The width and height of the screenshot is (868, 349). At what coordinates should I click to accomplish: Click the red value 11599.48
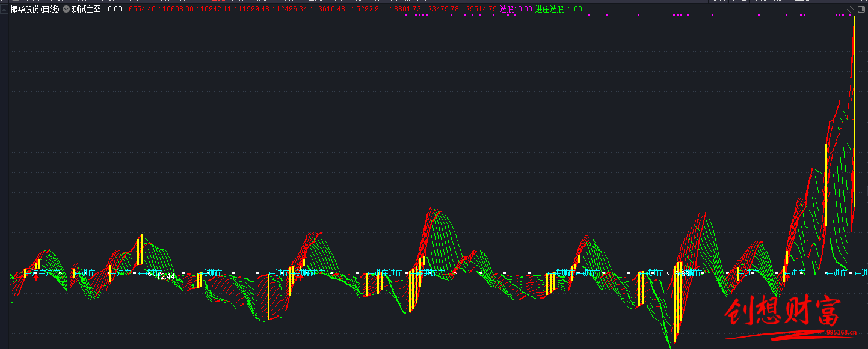point(253,9)
